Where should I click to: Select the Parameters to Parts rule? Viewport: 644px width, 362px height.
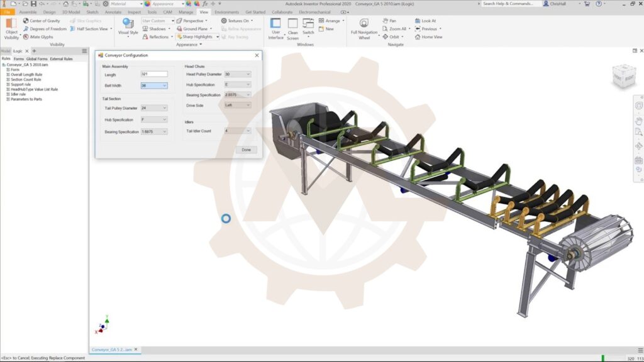pos(26,99)
